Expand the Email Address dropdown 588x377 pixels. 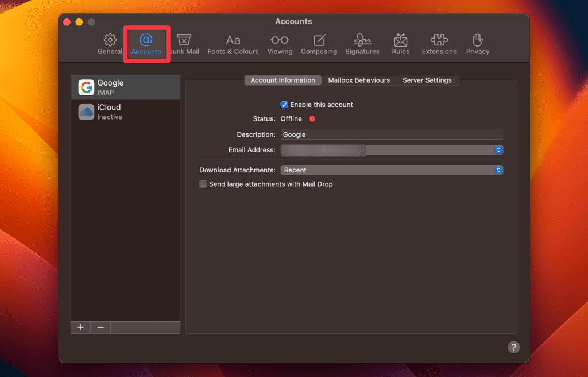(392, 150)
